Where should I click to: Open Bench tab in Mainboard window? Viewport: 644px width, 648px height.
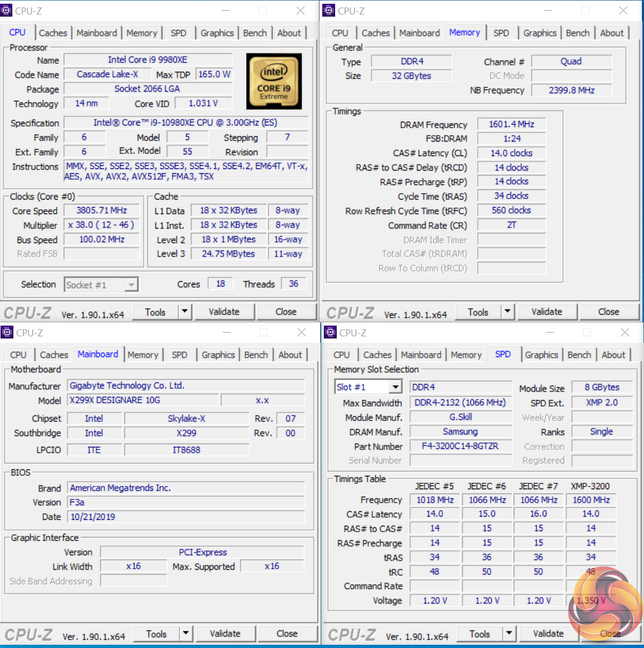(x=256, y=355)
